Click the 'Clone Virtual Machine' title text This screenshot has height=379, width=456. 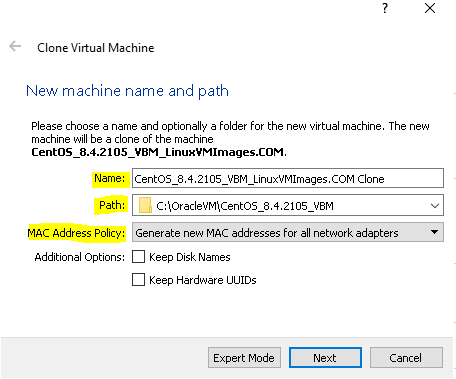(96, 48)
